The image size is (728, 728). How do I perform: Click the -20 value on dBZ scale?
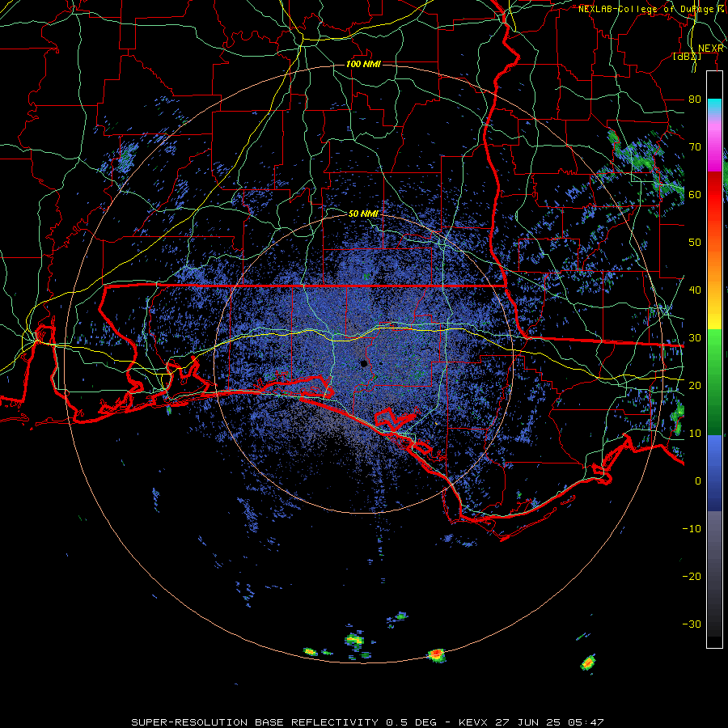pos(692,576)
